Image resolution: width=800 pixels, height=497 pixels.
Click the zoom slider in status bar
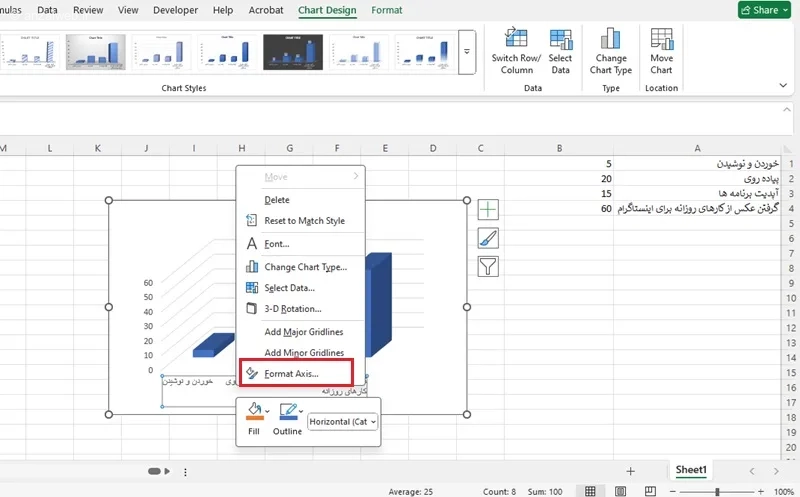pos(717,491)
